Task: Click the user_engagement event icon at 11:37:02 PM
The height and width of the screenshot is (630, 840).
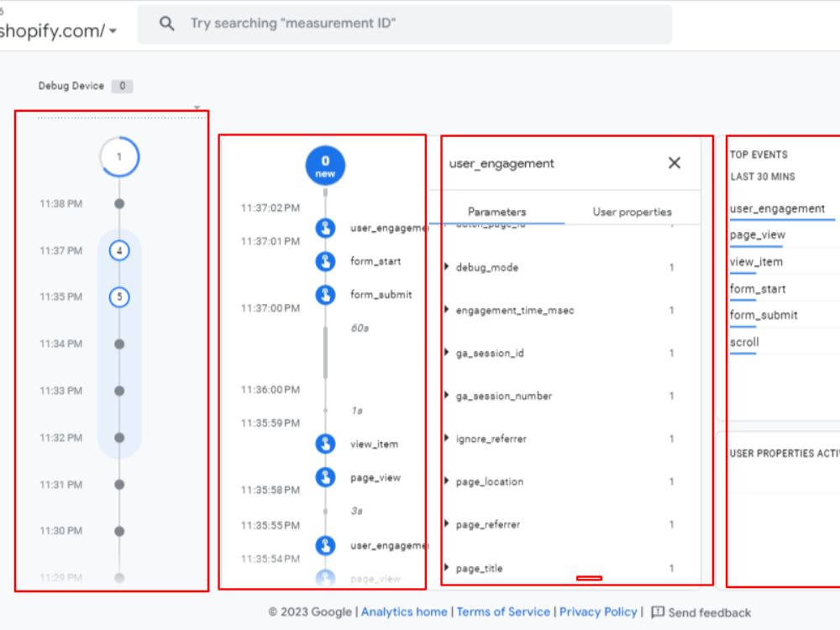Action: pos(325,228)
